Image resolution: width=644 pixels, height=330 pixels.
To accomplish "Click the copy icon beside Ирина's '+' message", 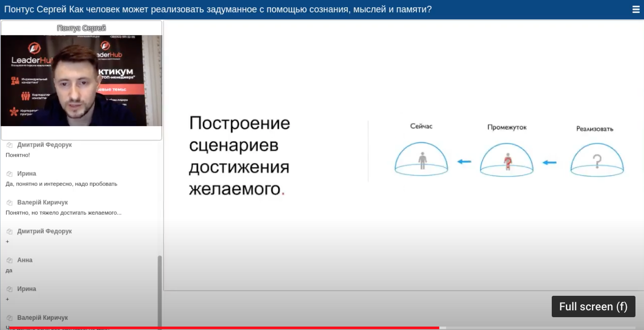I will click(x=9, y=288).
